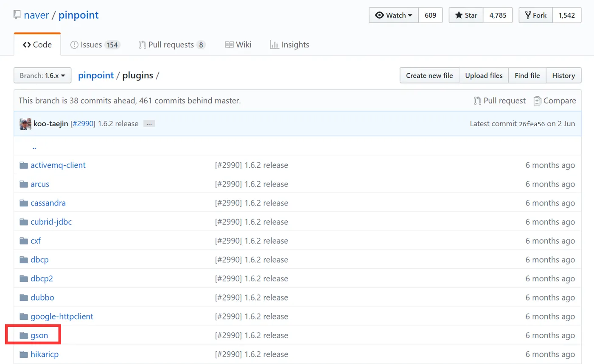594x364 pixels.
Task: View the 4,785 stargazers count
Action: (498, 15)
